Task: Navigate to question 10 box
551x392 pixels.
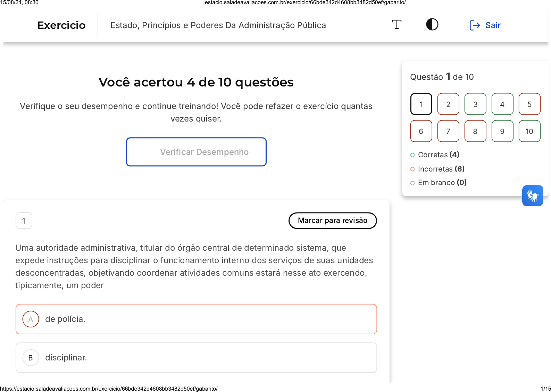Action: pyautogui.click(x=529, y=131)
